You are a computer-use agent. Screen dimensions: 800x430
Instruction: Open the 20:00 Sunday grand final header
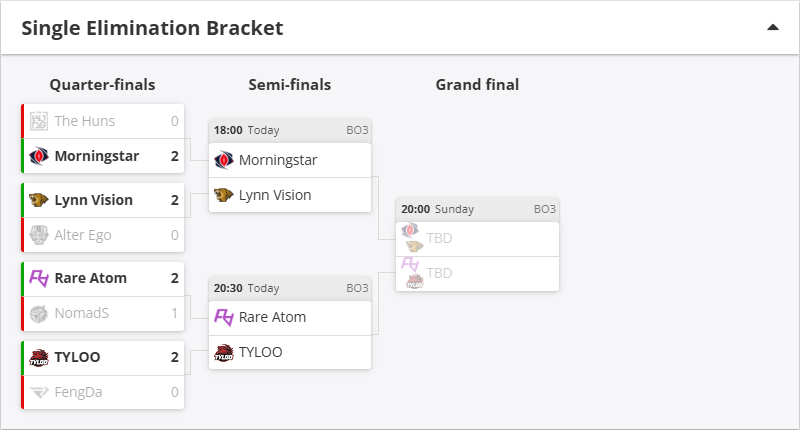click(x=477, y=209)
